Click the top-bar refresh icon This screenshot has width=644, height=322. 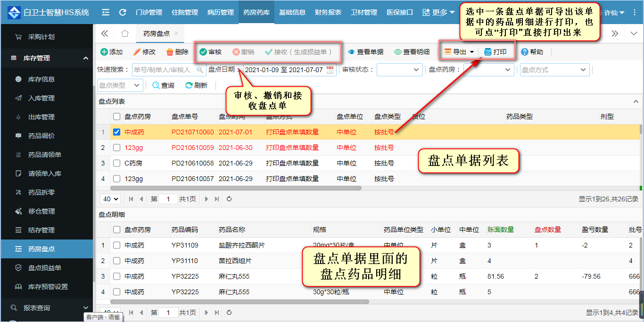(x=123, y=12)
